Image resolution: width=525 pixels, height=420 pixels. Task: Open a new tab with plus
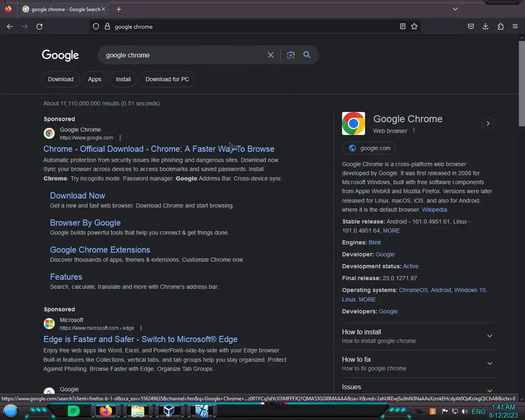click(119, 9)
